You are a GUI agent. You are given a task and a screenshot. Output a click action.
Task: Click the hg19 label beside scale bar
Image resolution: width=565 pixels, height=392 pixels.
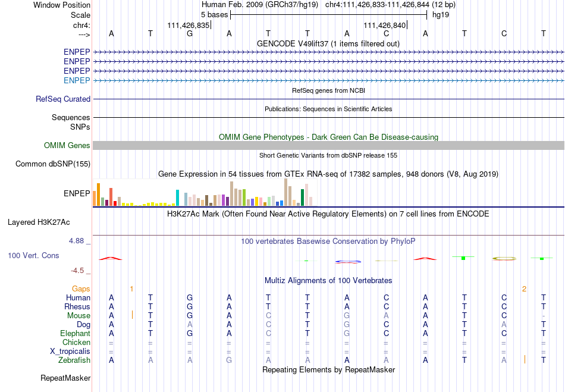tap(441, 15)
